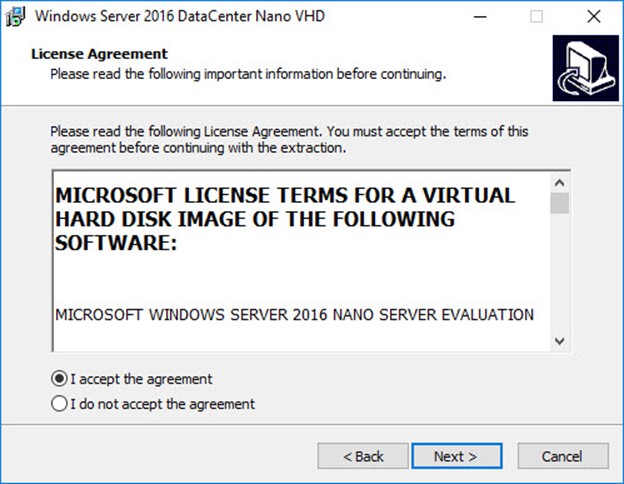624x484 pixels.
Task: Go back with the Back button
Action: click(x=363, y=456)
